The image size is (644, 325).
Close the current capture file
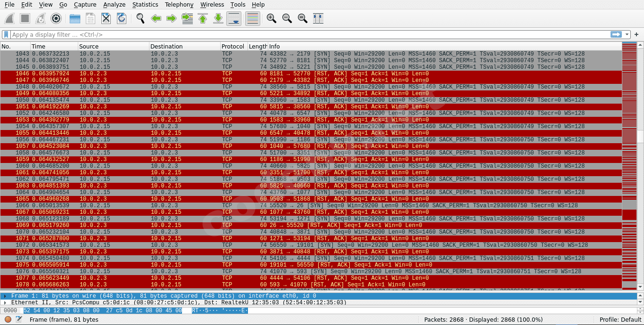click(x=106, y=18)
